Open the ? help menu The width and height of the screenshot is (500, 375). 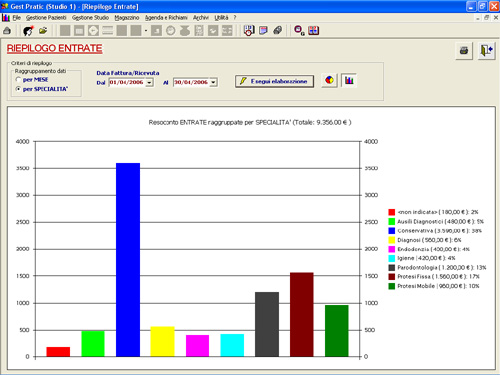[x=235, y=18]
